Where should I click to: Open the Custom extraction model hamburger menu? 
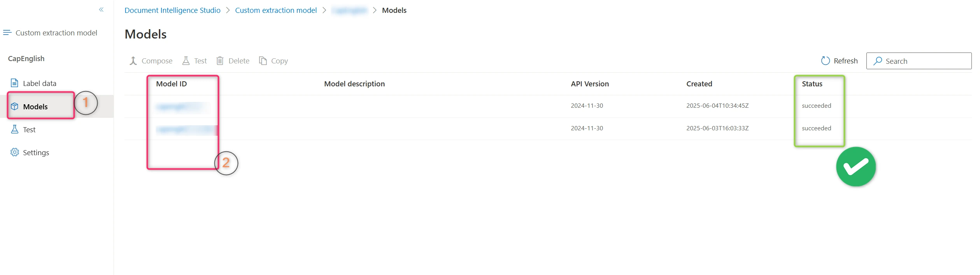[x=7, y=33]
